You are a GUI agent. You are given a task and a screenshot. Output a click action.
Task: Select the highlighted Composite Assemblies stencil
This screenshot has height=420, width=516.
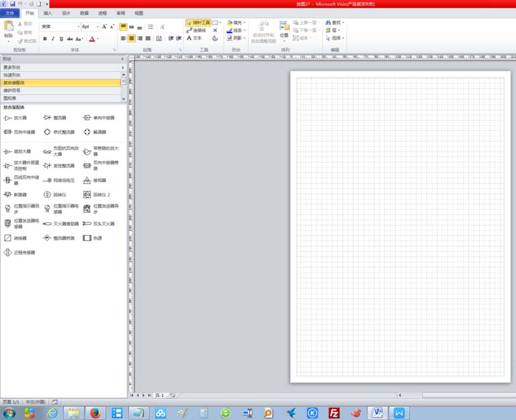[61, 83]
